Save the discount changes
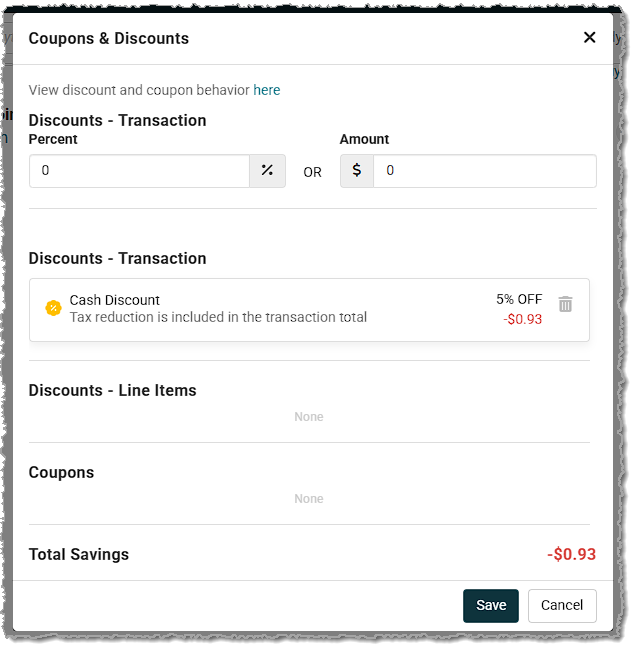This screenshot has width=636, height=653. click(491, 605)
